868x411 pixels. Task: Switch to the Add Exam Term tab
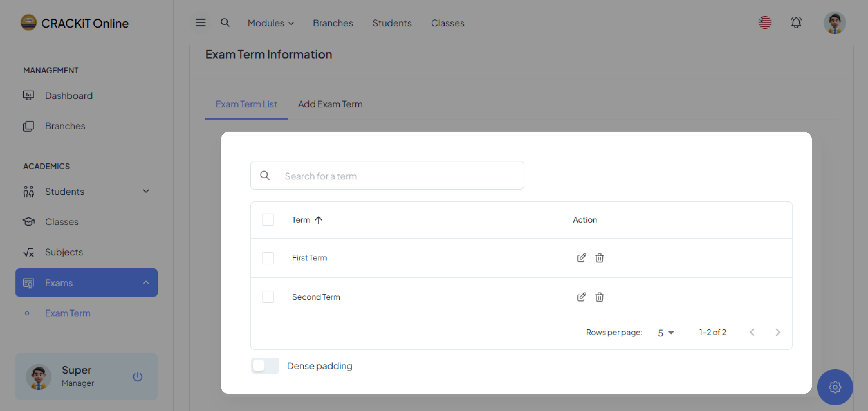[330, 104]
